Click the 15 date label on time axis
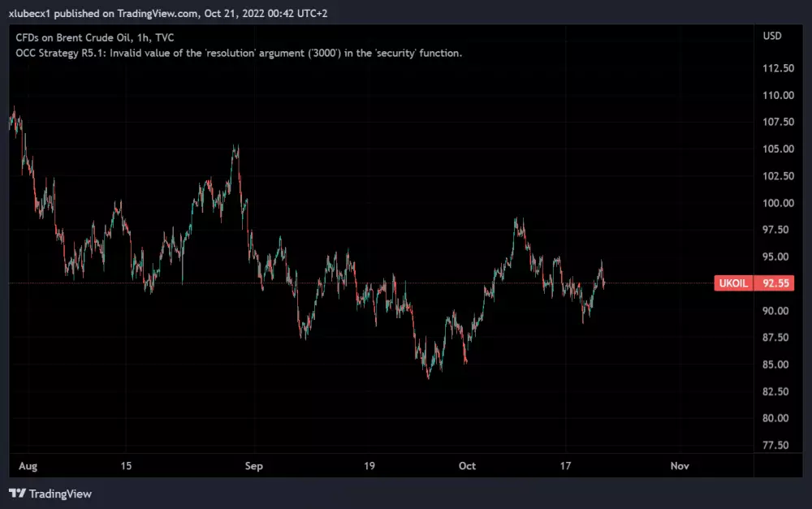Screen dimensions: 812x509 (124, 466)
